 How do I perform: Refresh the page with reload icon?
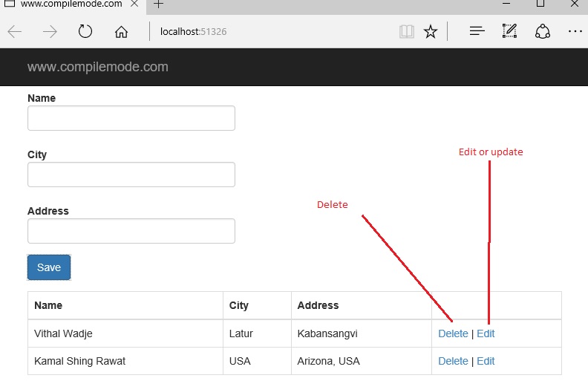coord(85,32)
